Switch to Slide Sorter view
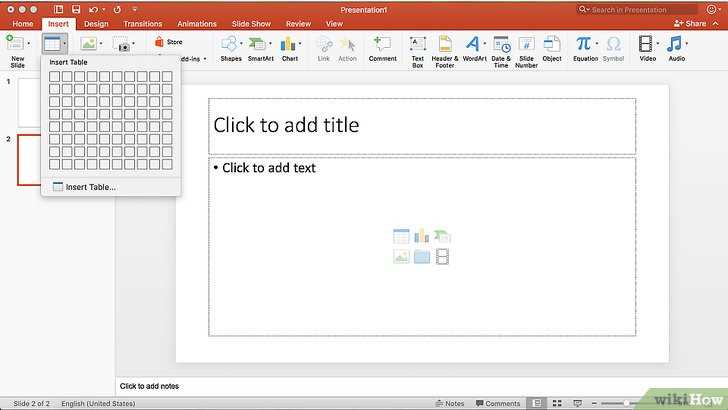 point(557,403)
